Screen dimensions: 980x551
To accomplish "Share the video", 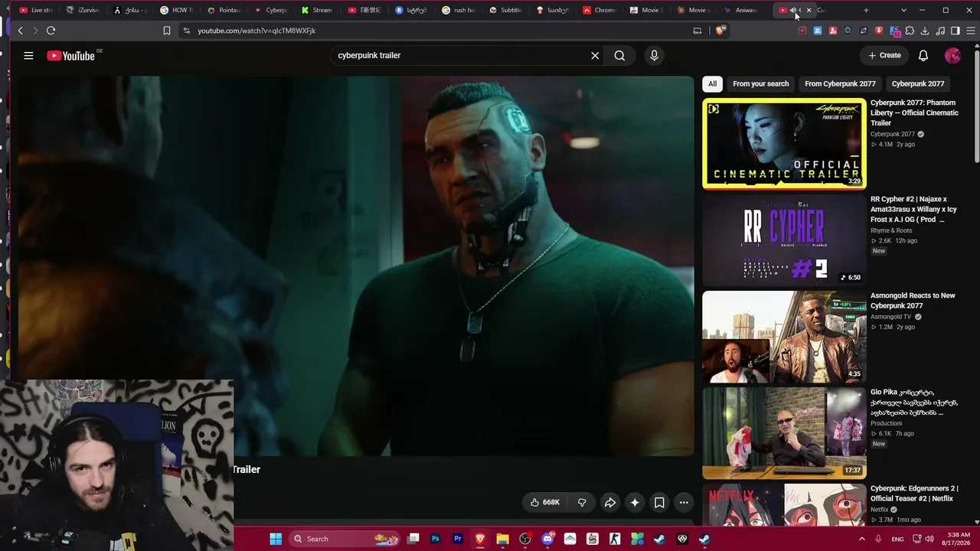I will 610,502.
